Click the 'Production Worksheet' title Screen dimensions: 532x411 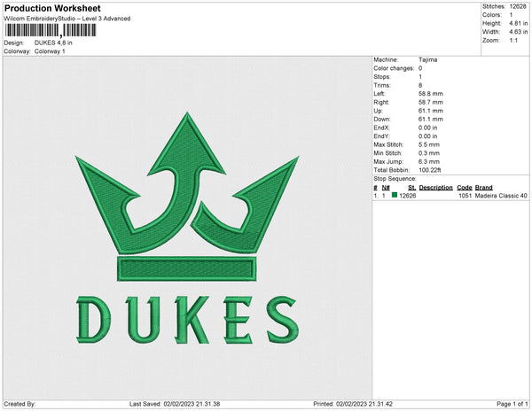point(52,8)
